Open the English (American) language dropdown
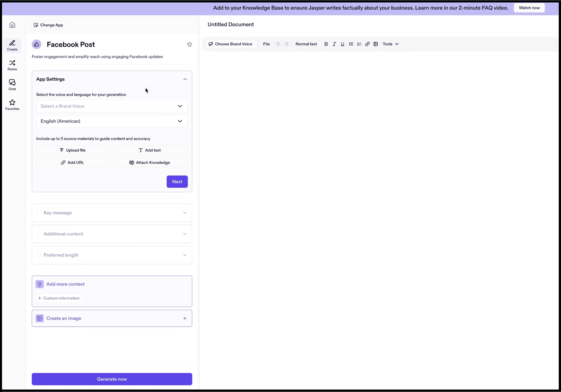The image size is (561, 392). [112, 121]
